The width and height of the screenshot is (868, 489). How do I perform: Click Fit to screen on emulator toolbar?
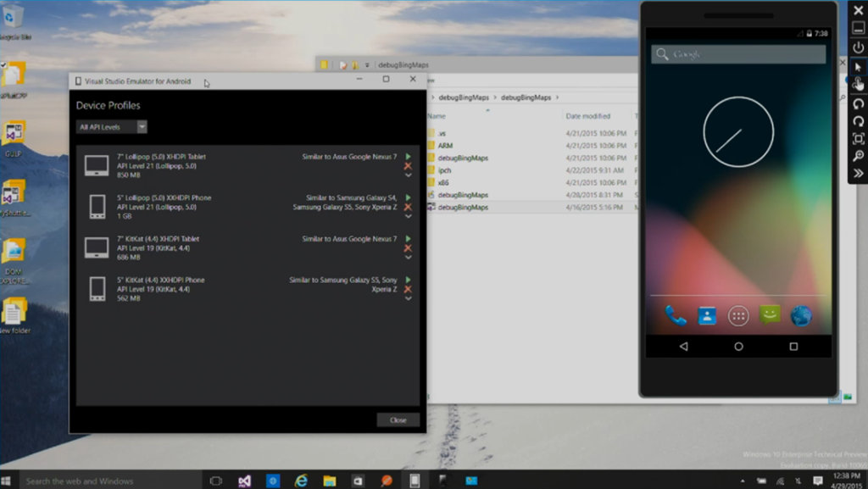(858, 138)
